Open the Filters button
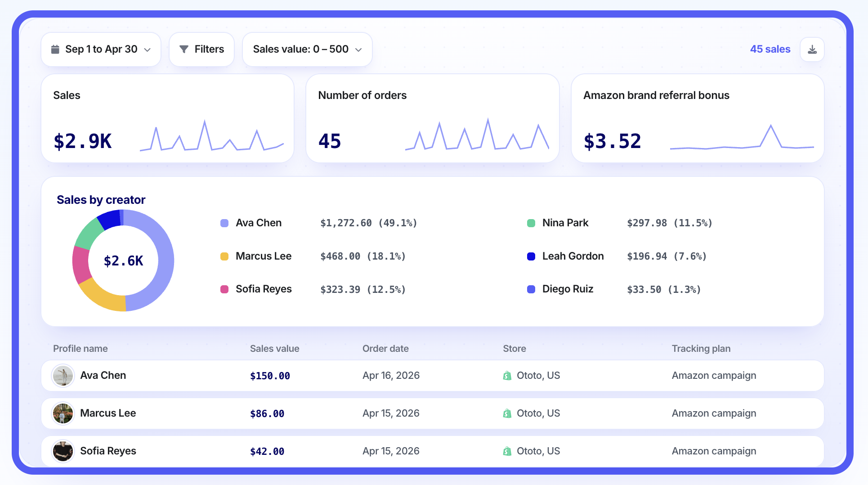This screenshot has width=868, height=485. pos(201,49)
